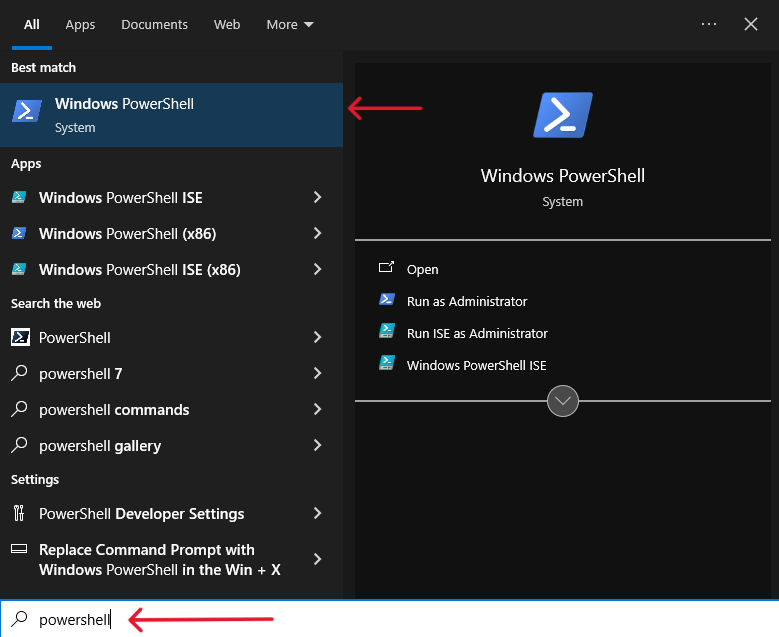
Task: Select the powershell commands suggestion
Action: pos(171,409)
